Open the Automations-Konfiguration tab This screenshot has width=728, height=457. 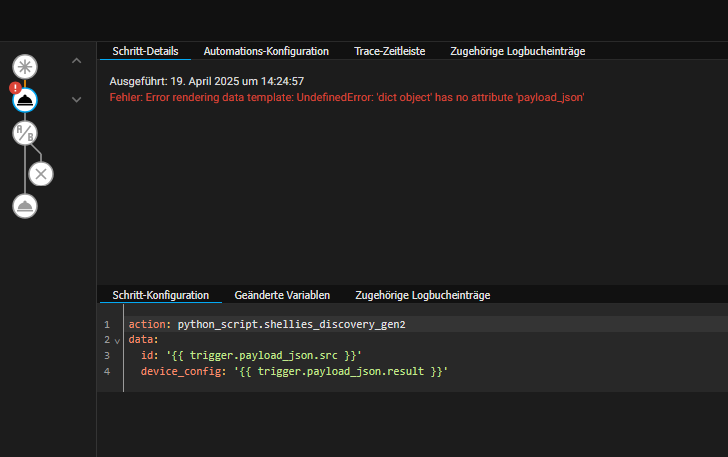point(266,51)
